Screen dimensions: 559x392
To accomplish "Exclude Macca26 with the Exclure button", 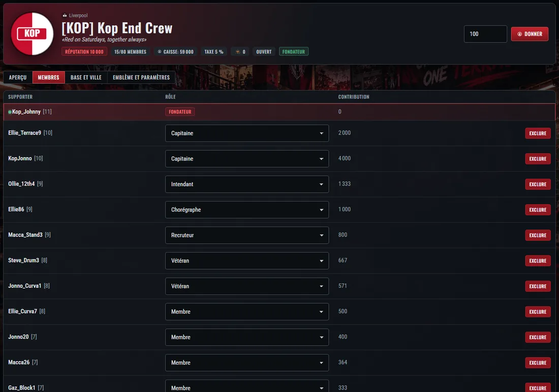I will (x=538, y=363).
